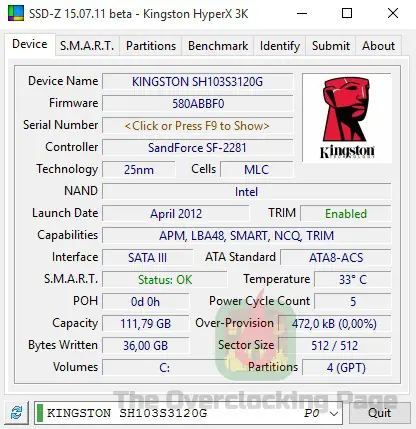The width and height of the screenshot is (416, 429).
Task: Click the Partitions value 4 (GPT)
Action: tap(346, 368)
